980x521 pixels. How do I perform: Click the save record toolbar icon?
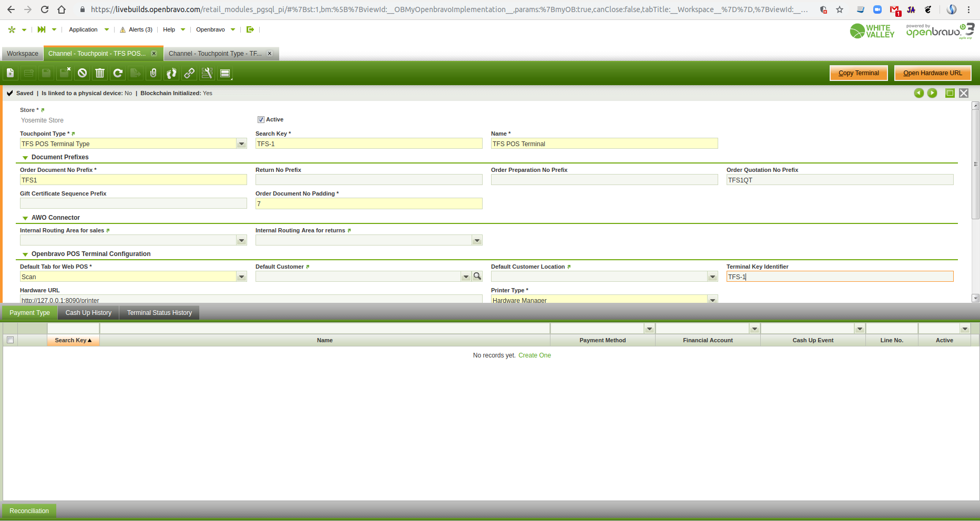pos(46,73)
